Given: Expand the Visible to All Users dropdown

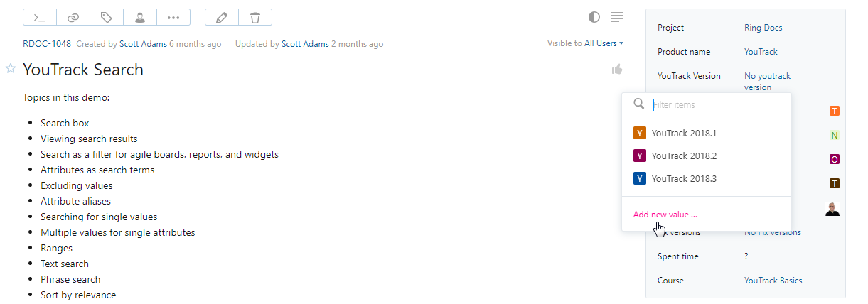Looking at the screenshot, I should (x=603, y=44).
